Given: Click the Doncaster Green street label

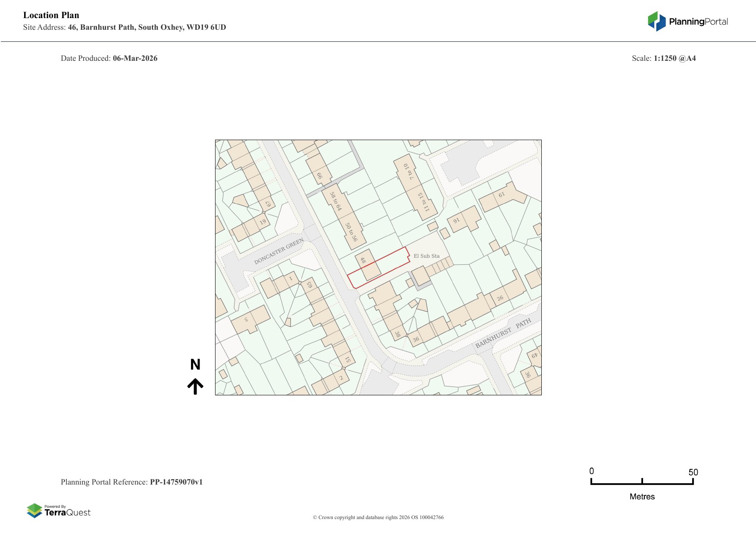Looking at the screenshot, I should coord(279,251).
